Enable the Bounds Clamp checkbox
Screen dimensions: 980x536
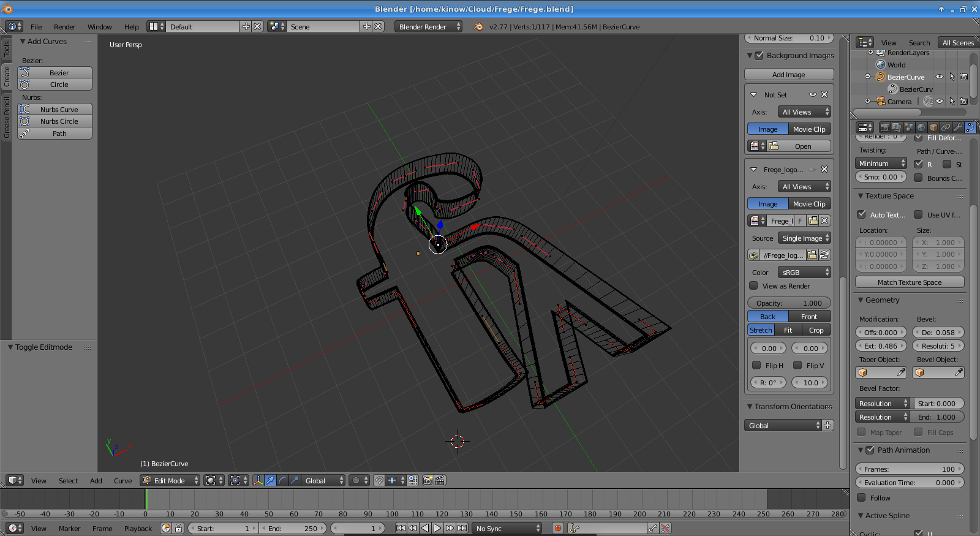pos(918,178)
